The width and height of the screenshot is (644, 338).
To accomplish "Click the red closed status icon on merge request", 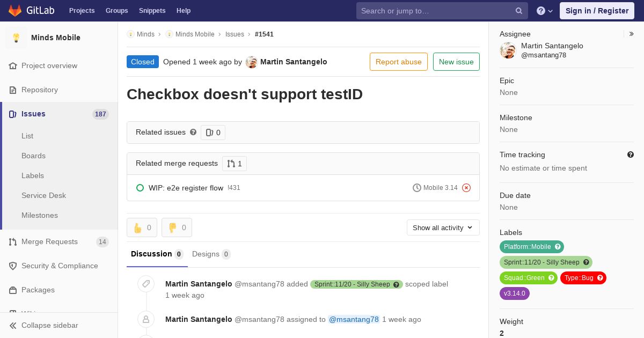I will click(x=466, y=188).
